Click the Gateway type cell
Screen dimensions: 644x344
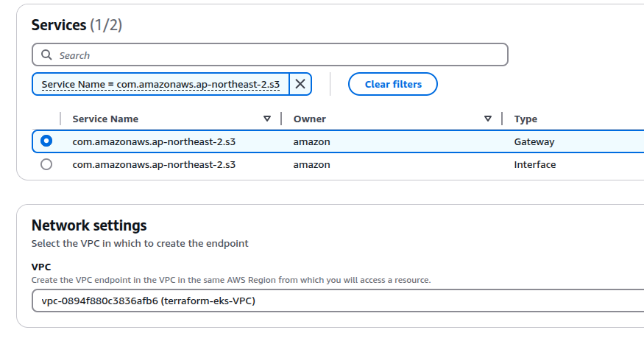[534, 141]
